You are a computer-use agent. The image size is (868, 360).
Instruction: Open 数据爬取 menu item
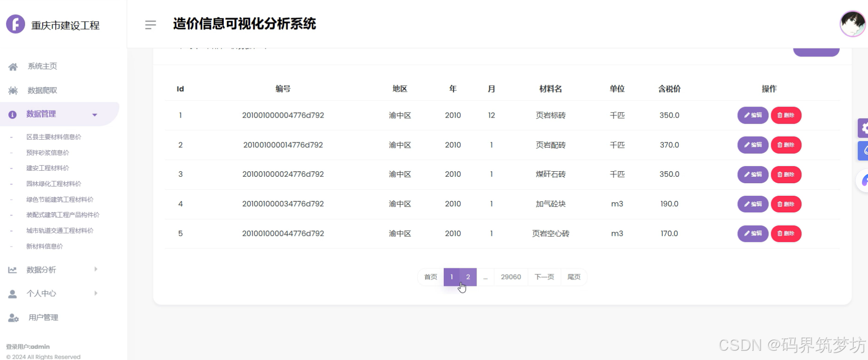coord(42,90)
